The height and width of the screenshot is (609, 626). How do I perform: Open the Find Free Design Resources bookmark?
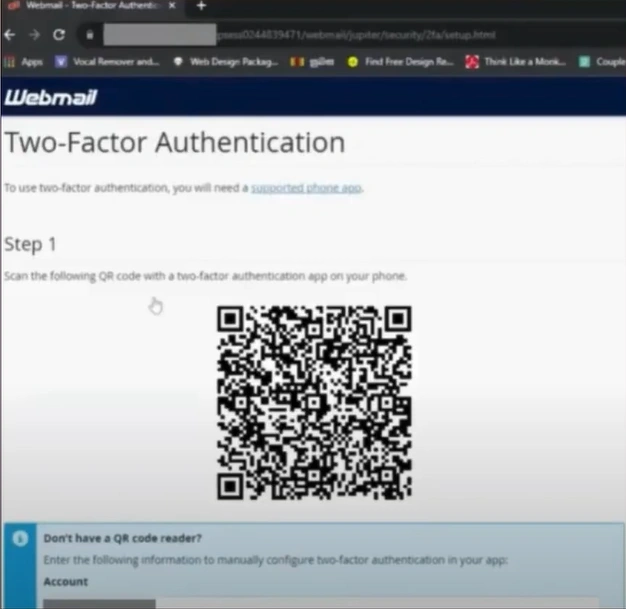(x=400, y=62)
